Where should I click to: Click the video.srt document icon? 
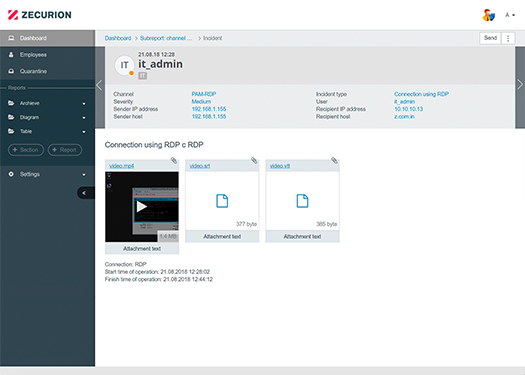222,201
